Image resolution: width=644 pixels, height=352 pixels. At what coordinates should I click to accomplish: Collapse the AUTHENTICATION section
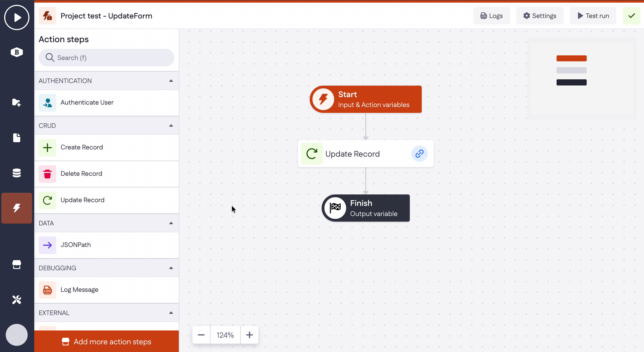[171, 81]
